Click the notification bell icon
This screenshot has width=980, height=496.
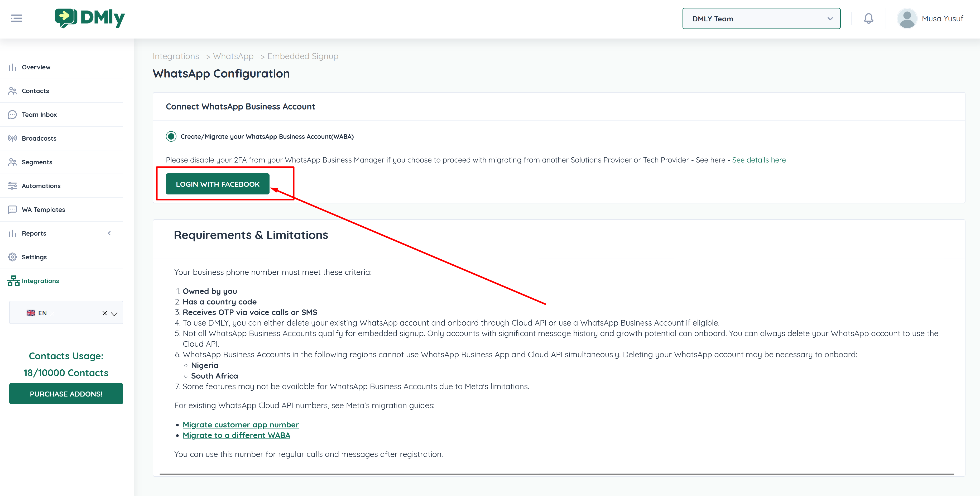pyautogui.click(x=868, y=18)
